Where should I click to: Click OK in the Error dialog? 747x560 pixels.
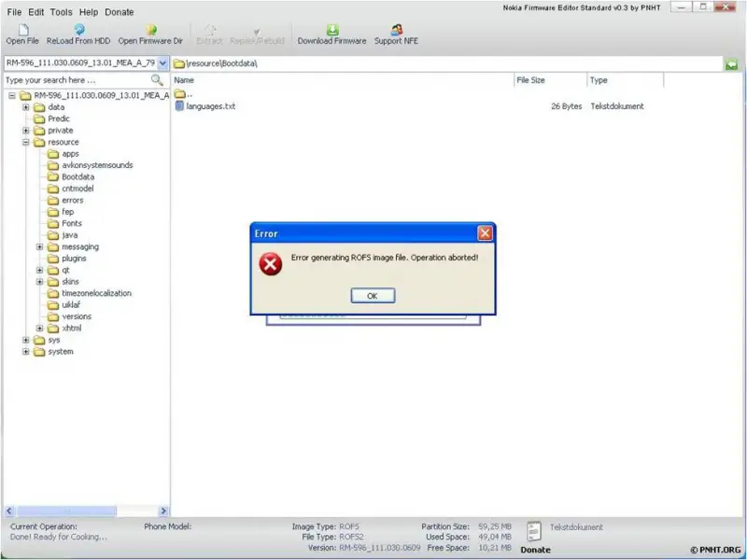(373, 296)
